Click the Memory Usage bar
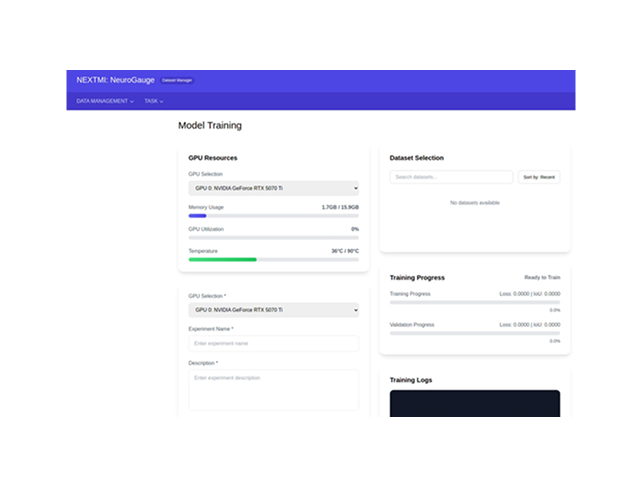The image size is (642, 487). click(x=273, y=216)
